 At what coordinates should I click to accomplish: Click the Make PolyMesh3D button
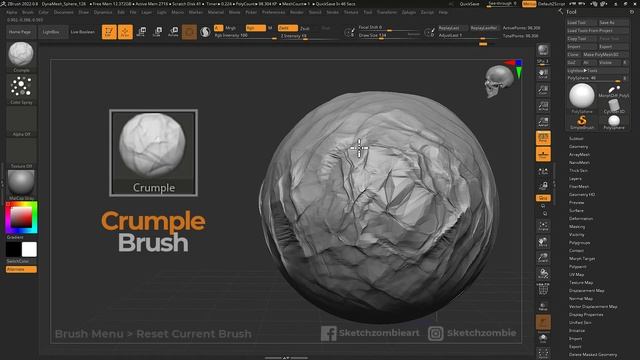(605, 55)
